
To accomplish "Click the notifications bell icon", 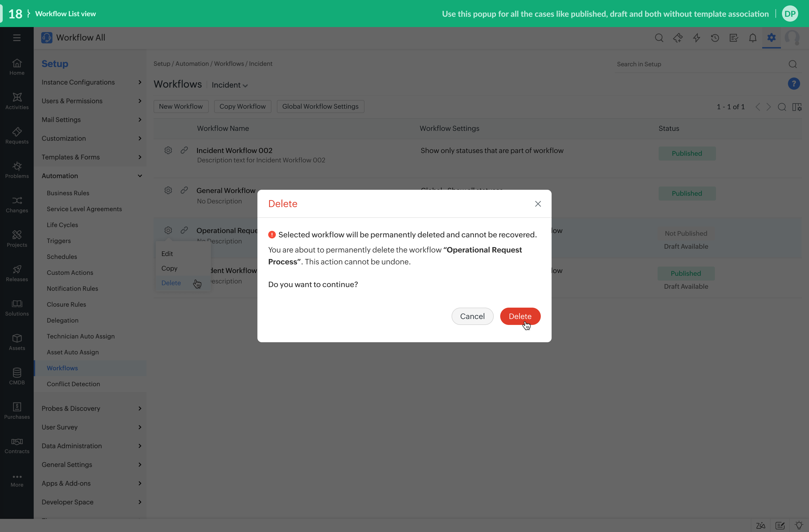I will tap(752, 38).
